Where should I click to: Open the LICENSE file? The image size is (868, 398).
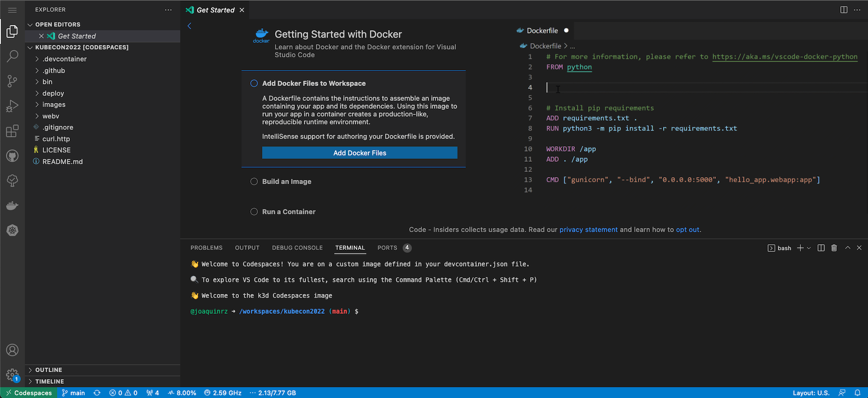click(x=103, y=150)
